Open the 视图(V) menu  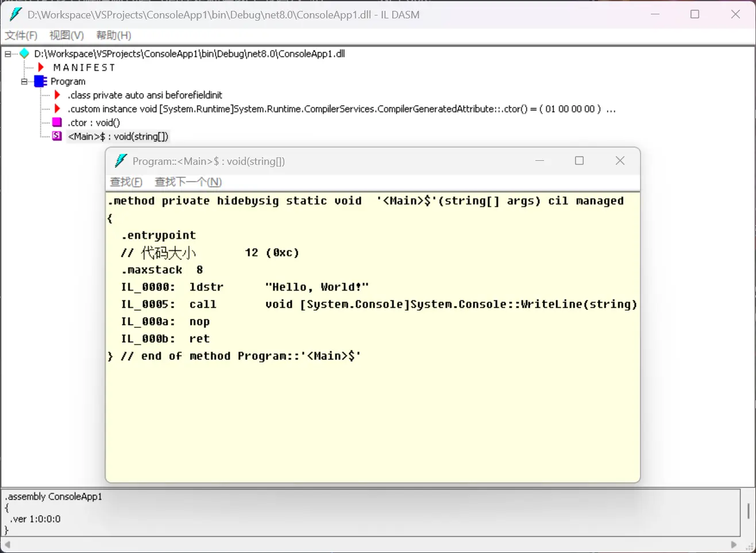67,36
